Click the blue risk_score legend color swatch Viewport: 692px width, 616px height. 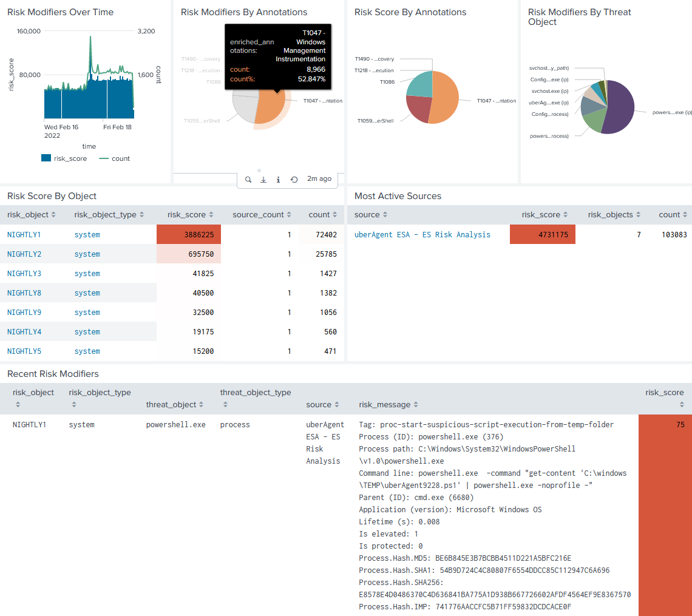pos(47,158)
